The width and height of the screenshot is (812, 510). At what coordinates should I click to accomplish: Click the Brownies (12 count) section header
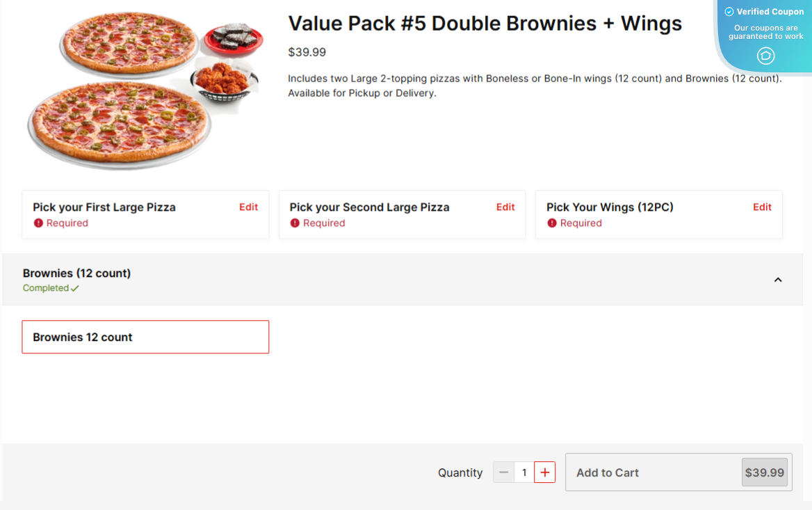point(77,273)
